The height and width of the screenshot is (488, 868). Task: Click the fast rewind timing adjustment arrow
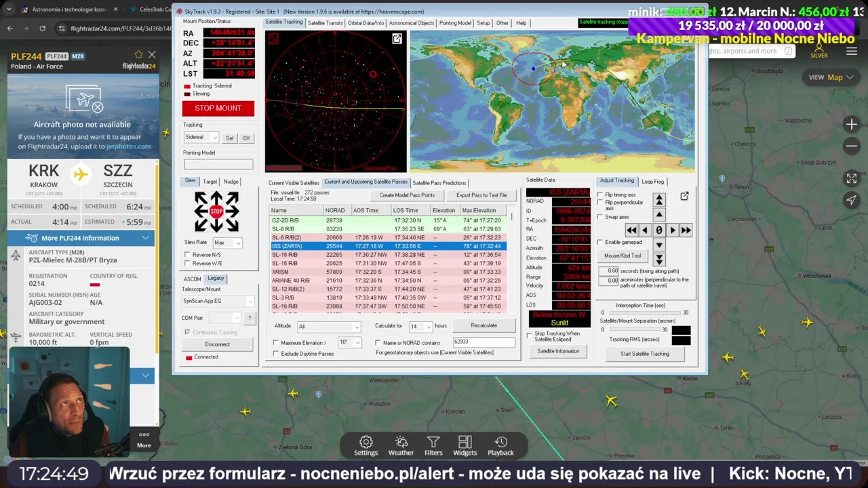[x=631, y=230]
